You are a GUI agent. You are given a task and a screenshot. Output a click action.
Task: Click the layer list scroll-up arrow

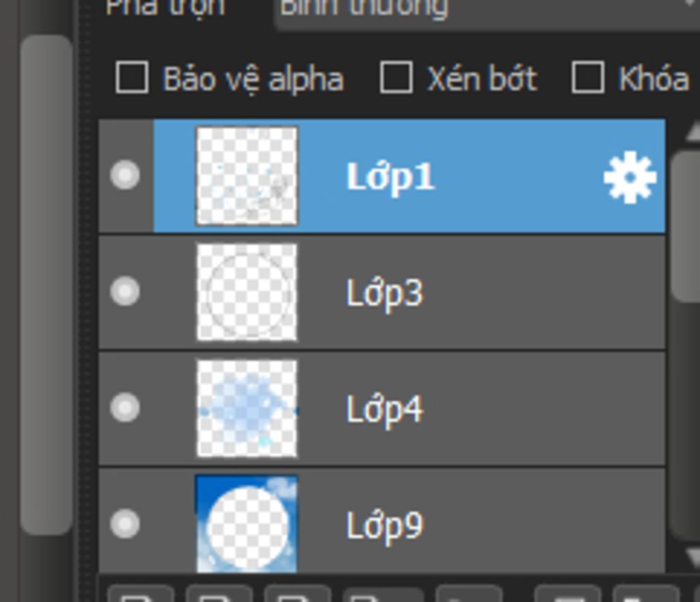coord(692,132)
